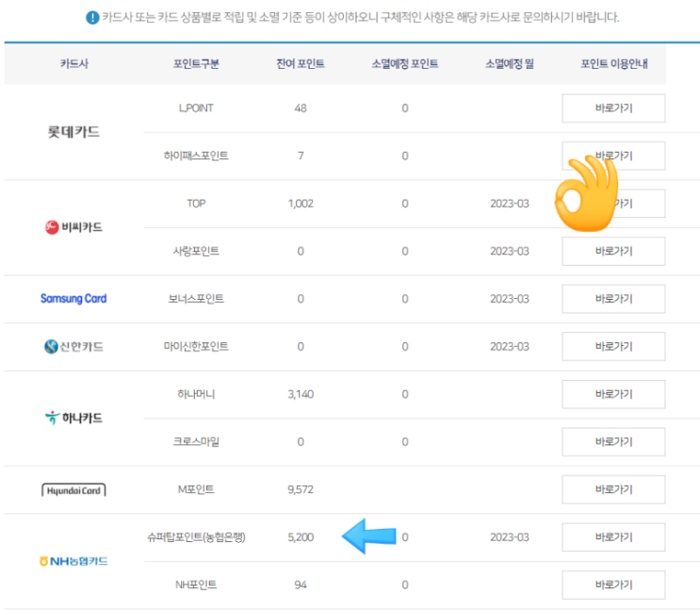Screen dimensions: 700x610
Task: Click 2023-03 expiry month in TOP row
Action: [x=510, y=204]
